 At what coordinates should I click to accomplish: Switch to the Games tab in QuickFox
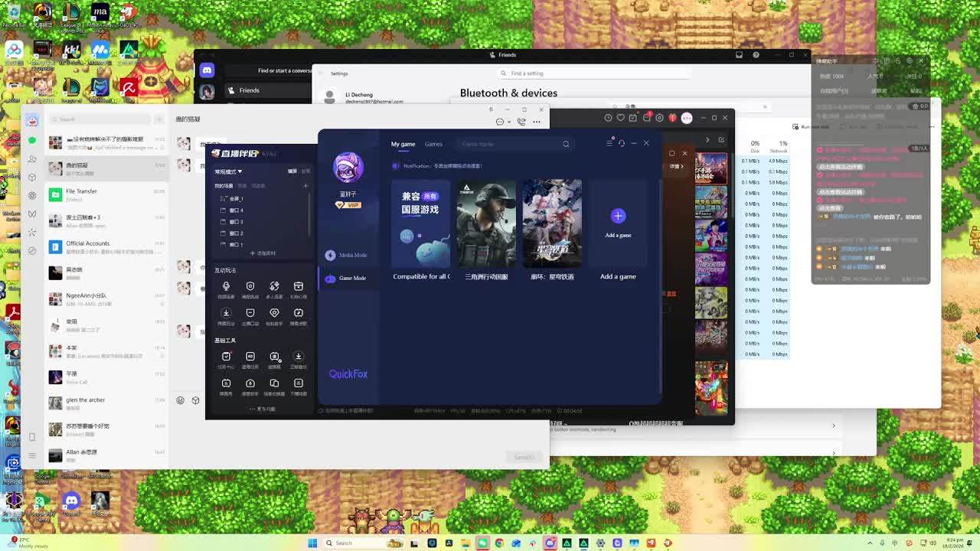[x=433, y=144]
